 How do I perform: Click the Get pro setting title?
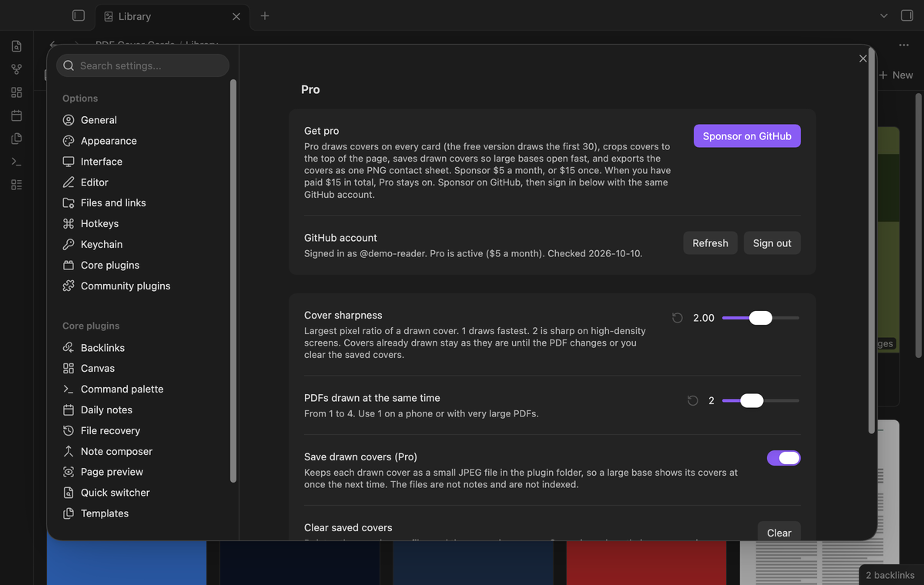321,131
